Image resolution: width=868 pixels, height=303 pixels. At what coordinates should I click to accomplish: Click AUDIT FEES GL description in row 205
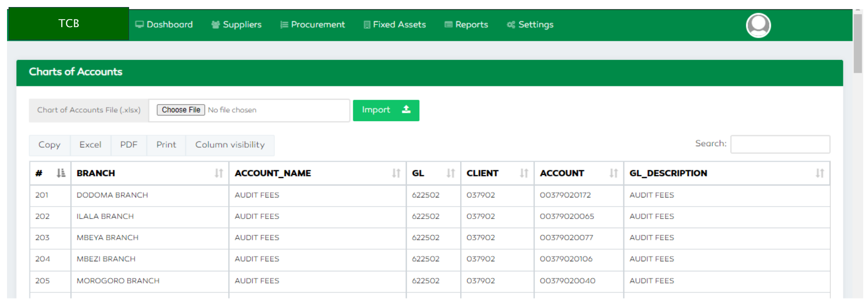(x=652, y=281)
